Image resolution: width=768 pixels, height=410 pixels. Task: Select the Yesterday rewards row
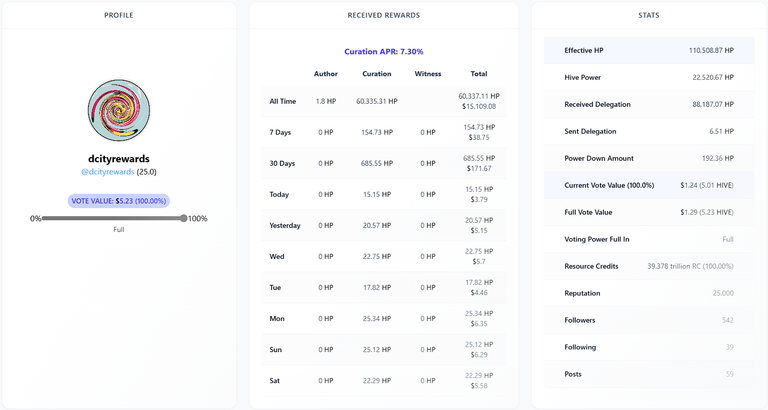(384, 225)
